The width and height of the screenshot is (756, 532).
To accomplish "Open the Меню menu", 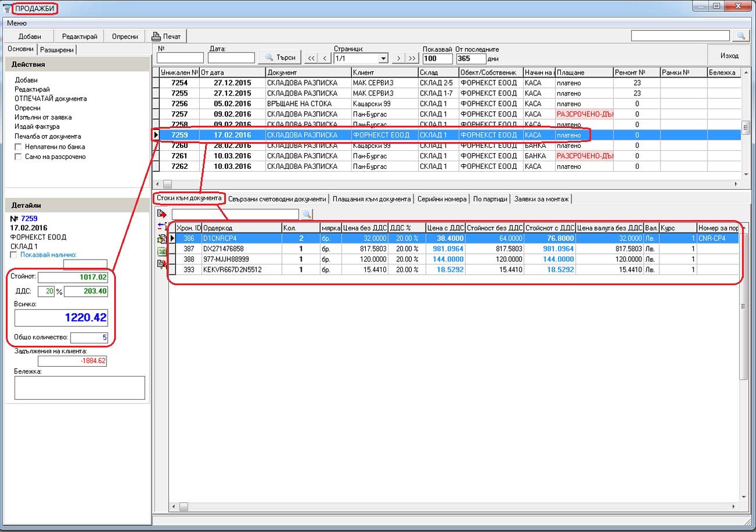I will pyautogui.click(x=16, y=23).
